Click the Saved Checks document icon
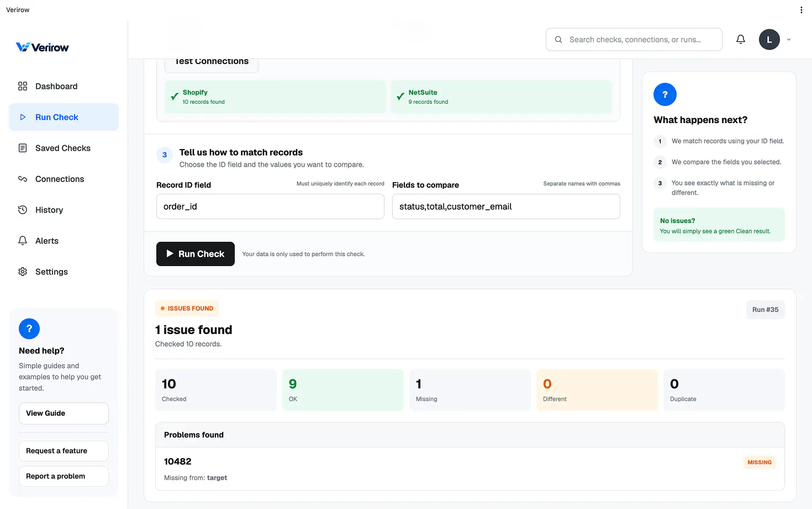 (23, 148)
